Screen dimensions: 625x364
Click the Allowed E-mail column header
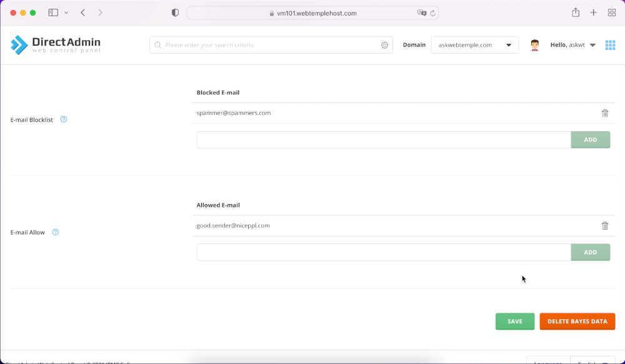218,205
